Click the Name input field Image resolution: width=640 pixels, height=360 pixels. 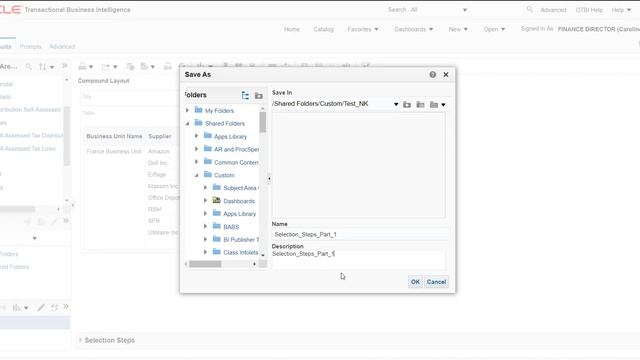pyautogui.click(x=360, y=234)
